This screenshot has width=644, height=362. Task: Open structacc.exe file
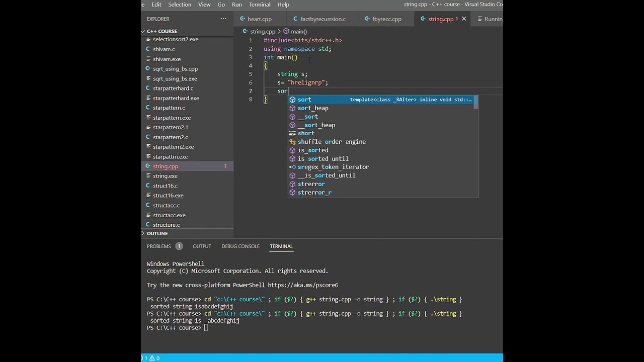(x=169, y=215)
